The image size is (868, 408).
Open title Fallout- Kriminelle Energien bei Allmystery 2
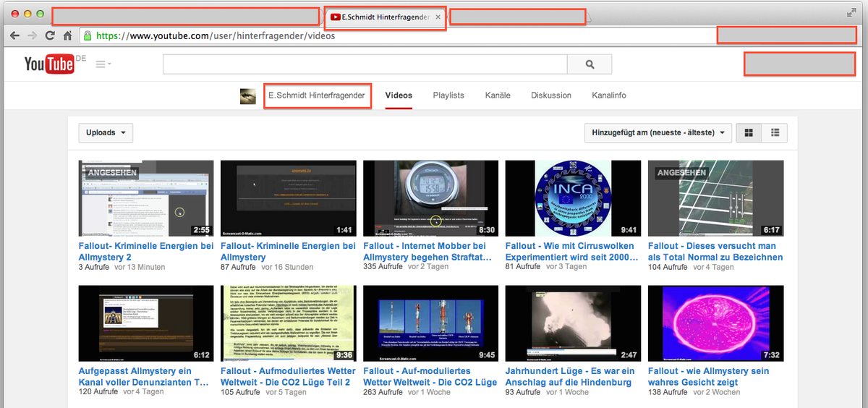(145, 251)
